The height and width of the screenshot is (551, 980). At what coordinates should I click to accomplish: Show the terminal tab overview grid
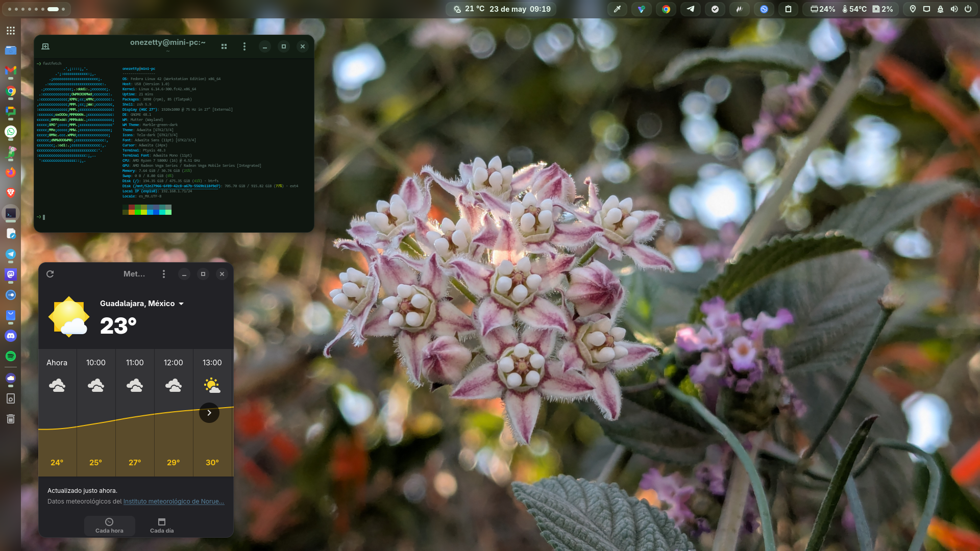pos(224,46)
